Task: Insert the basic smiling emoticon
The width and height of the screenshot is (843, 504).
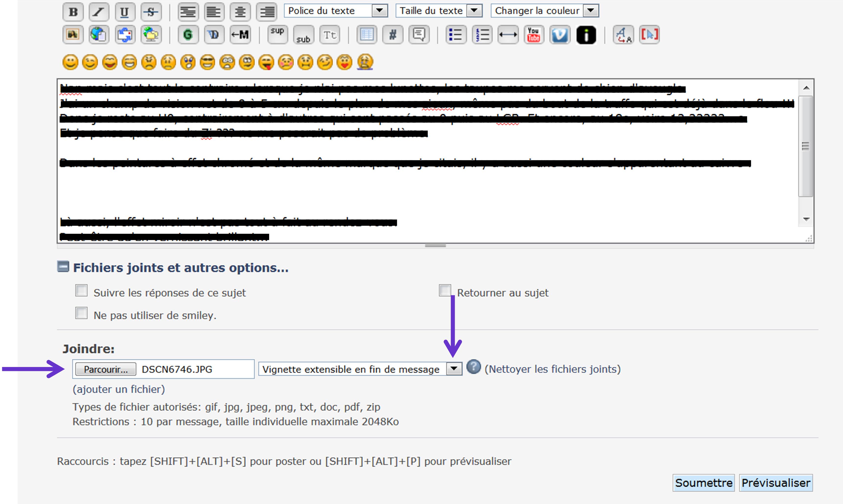Action: [70, 62]
